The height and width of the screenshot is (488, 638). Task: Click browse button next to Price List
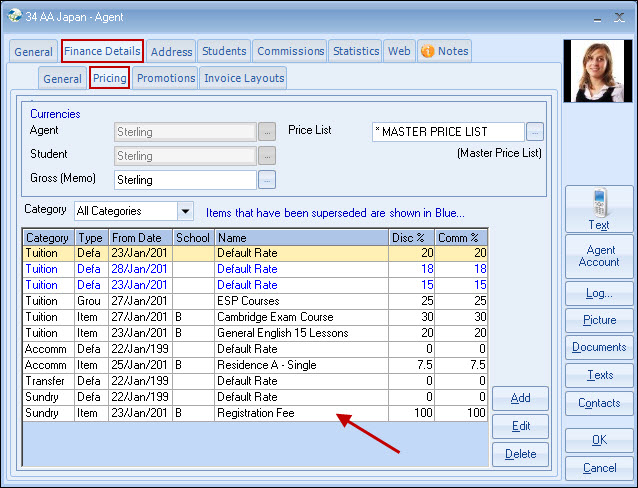click(535, 131)
